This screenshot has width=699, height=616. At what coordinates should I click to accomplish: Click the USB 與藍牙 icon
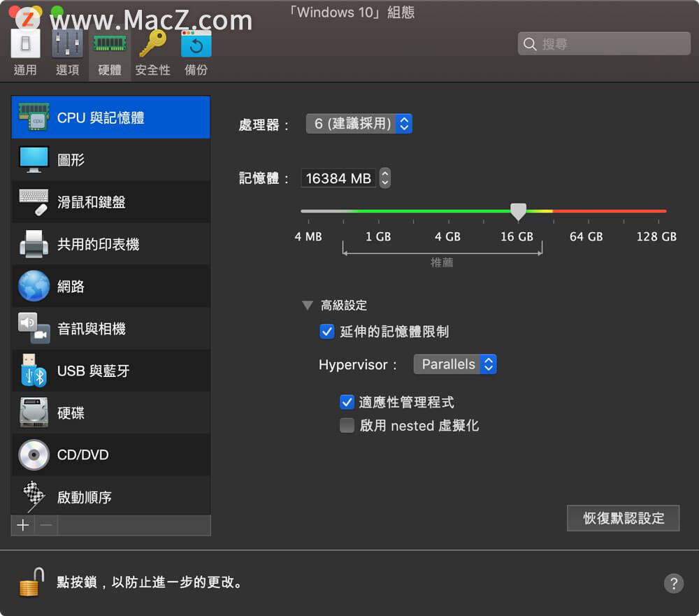(x=34, y=370)
